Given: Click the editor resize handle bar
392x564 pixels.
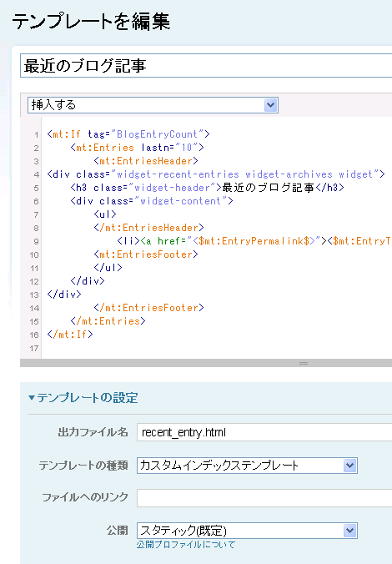Looking at the screenshot, I should (x=206, y=363).
